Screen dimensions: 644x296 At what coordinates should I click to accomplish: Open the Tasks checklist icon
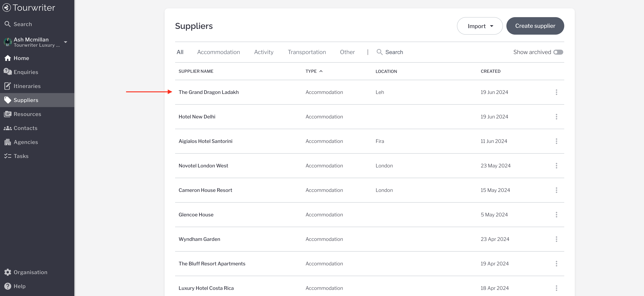point(8,156)
